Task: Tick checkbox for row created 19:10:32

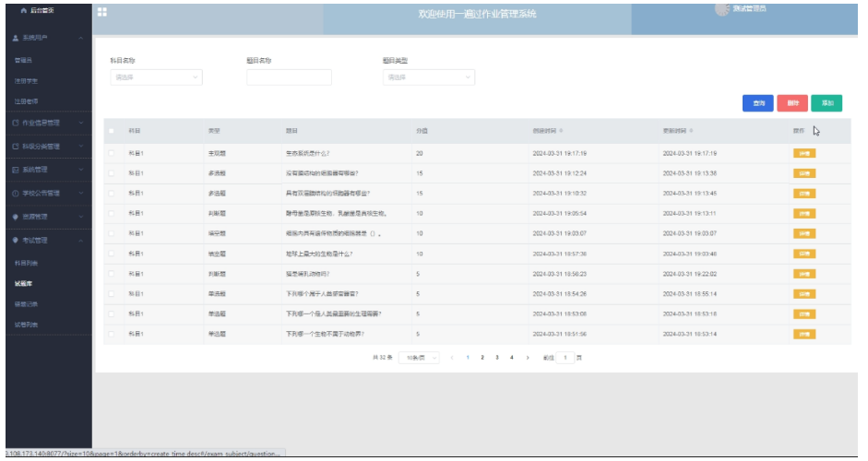Action: click(112, 194)
